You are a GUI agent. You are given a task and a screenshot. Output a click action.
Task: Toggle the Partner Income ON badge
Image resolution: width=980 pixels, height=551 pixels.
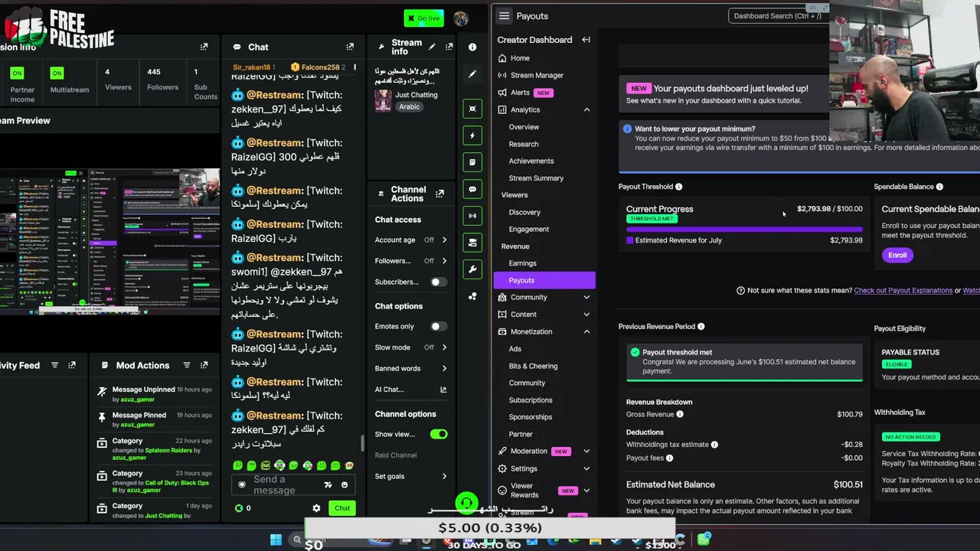click(x=17, y=73)
